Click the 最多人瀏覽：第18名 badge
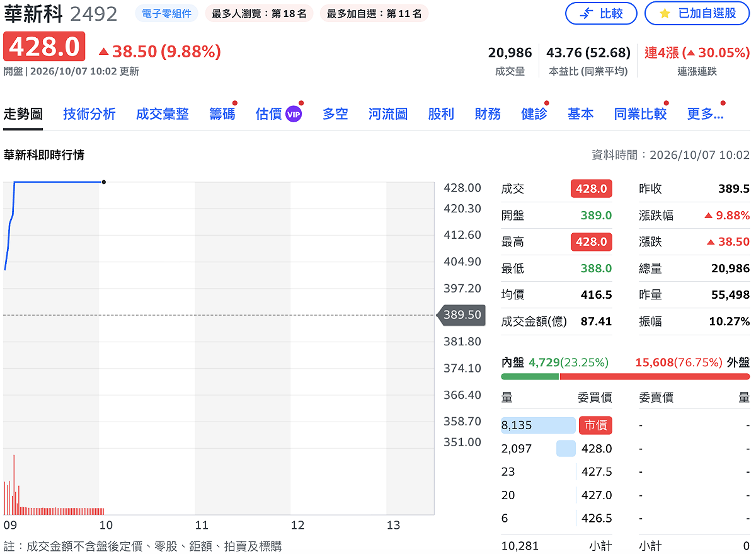The image size is (756, 554). point(259,13)
